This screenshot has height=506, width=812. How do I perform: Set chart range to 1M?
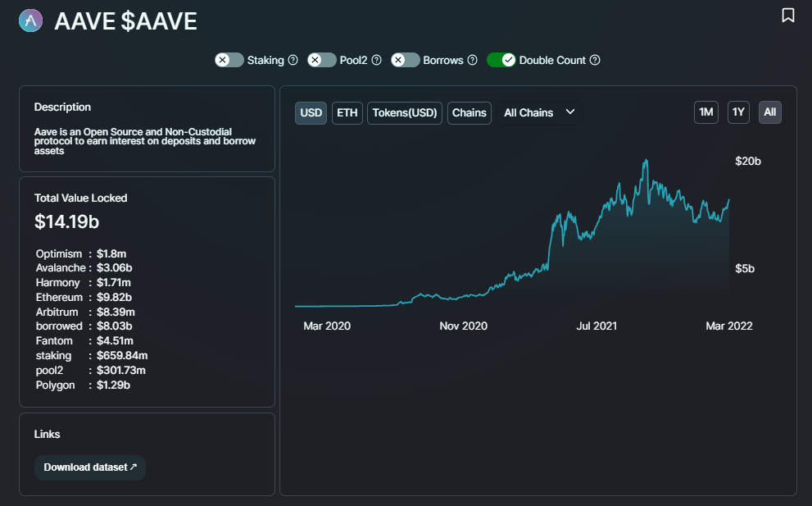click(705, 112)
